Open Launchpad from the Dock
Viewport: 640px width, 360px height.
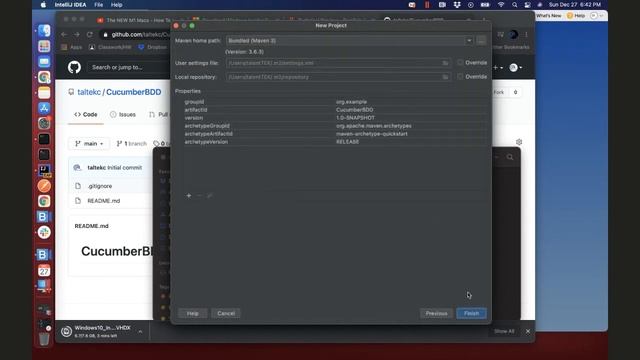(x=44, y=46)
